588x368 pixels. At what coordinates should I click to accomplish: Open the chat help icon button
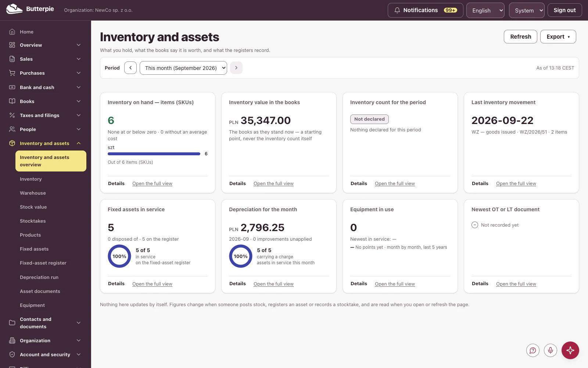point(533,350)
